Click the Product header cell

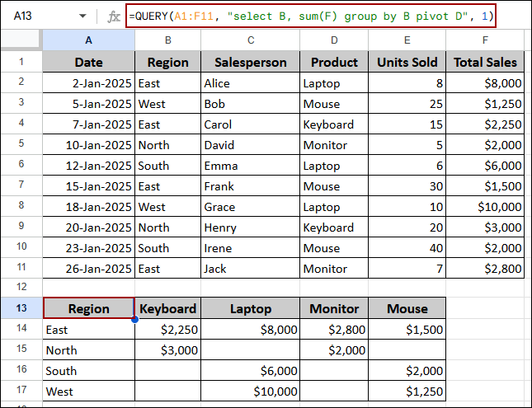[x=334, y=62]
